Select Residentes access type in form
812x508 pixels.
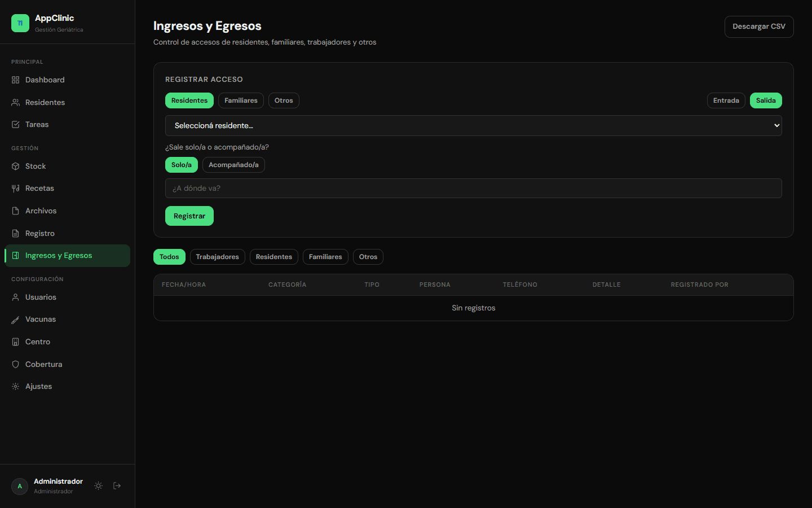click(189, 100)
